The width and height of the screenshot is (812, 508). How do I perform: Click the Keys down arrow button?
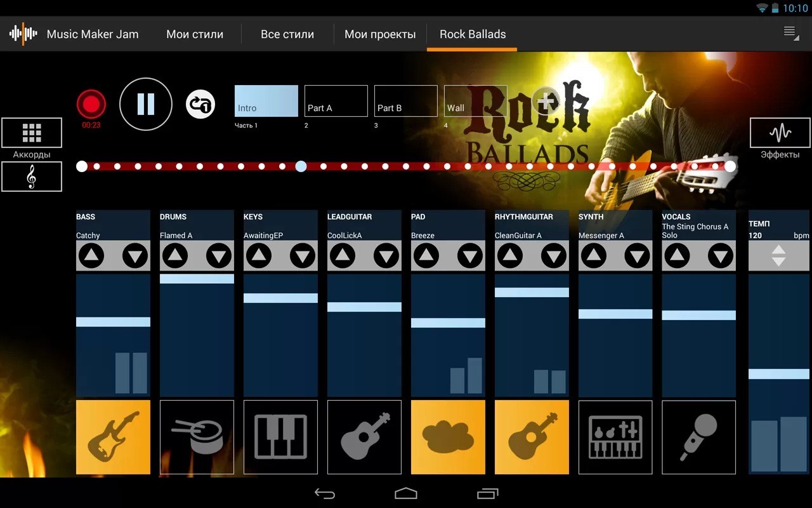[x=303, y=256]
